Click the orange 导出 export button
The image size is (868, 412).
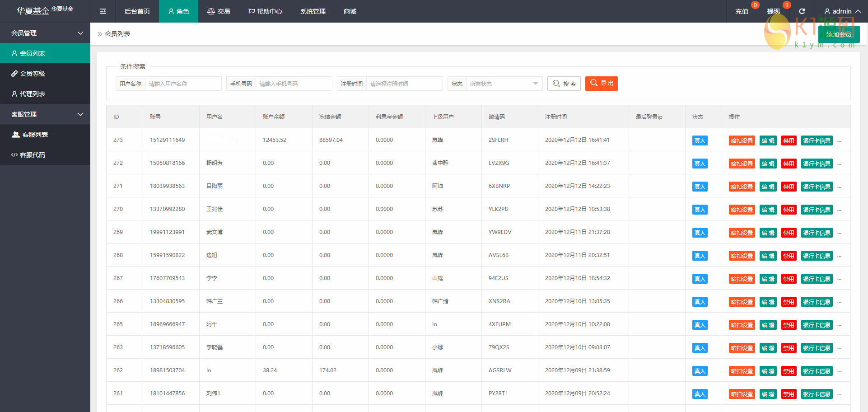point(601,84)
